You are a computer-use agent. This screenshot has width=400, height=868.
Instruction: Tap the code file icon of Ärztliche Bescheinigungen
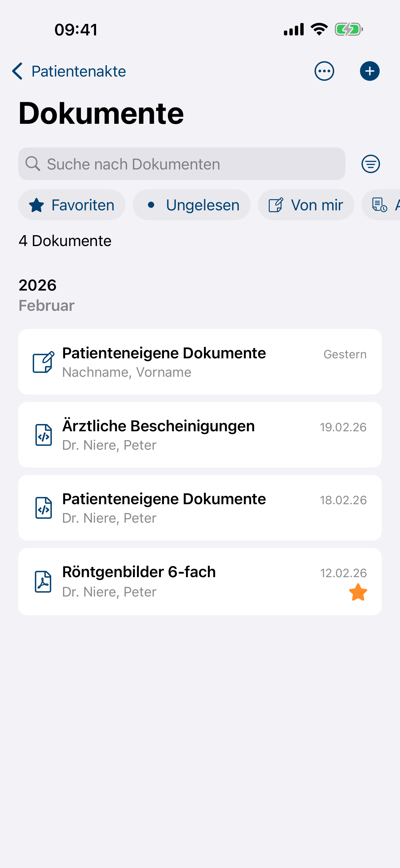(44, 435)
